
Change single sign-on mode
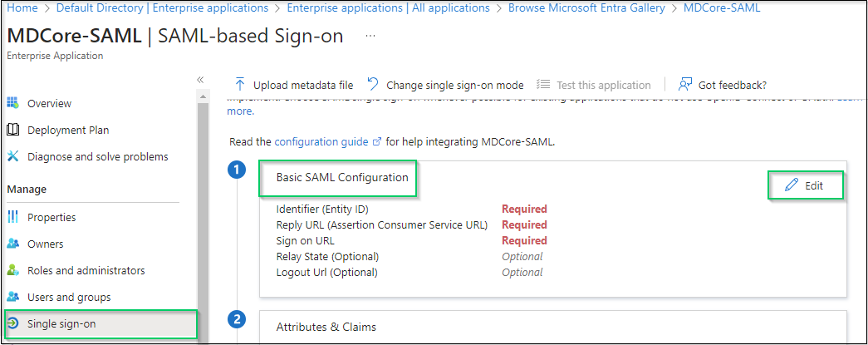445,86
